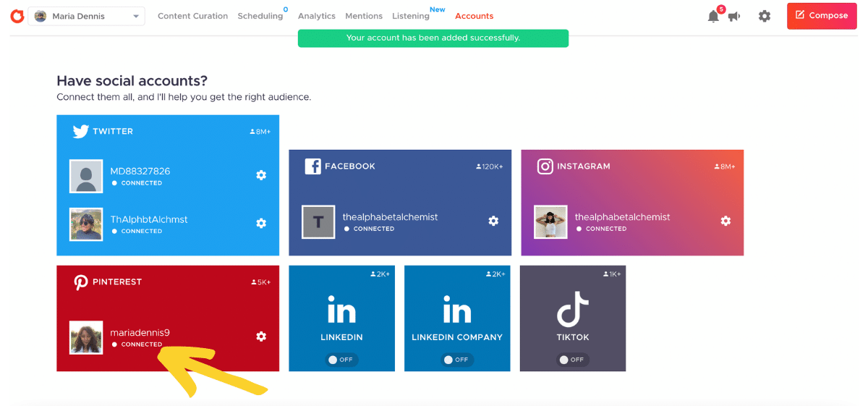The width and height of the screenshot is (868, 406).
Task: Click the account added success banner
Action: pyautogui.click(x=433, y=38)
